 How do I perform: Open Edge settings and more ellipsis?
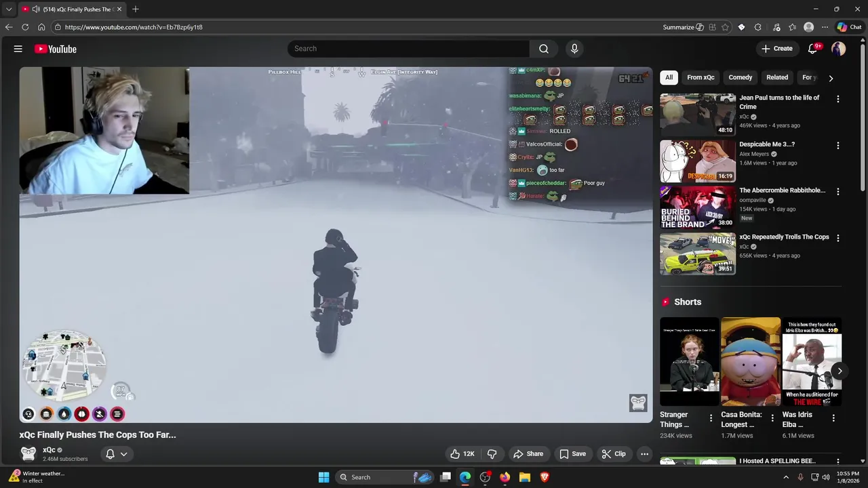[825, 27]
